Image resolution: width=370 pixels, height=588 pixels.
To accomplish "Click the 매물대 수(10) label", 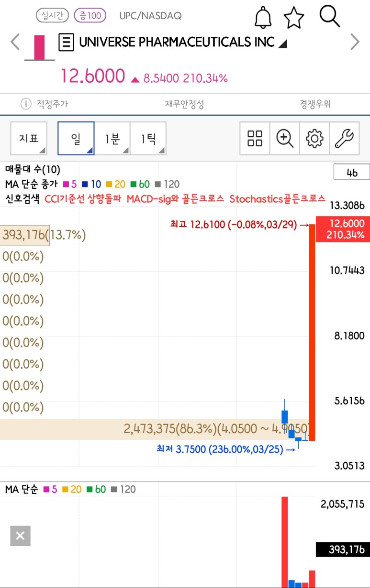I will (33, 169).
